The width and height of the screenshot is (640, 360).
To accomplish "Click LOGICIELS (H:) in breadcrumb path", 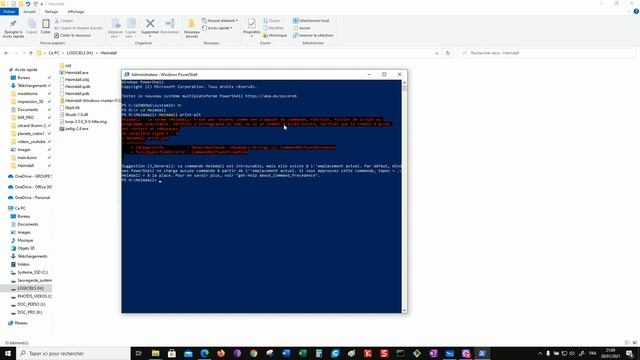I will click(80, 53).
